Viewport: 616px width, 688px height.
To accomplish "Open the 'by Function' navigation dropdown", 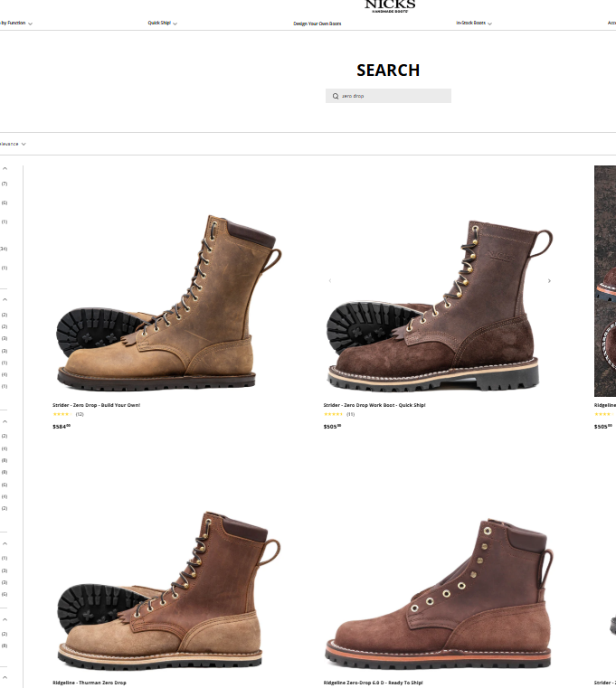I will [x=15, y=23].
